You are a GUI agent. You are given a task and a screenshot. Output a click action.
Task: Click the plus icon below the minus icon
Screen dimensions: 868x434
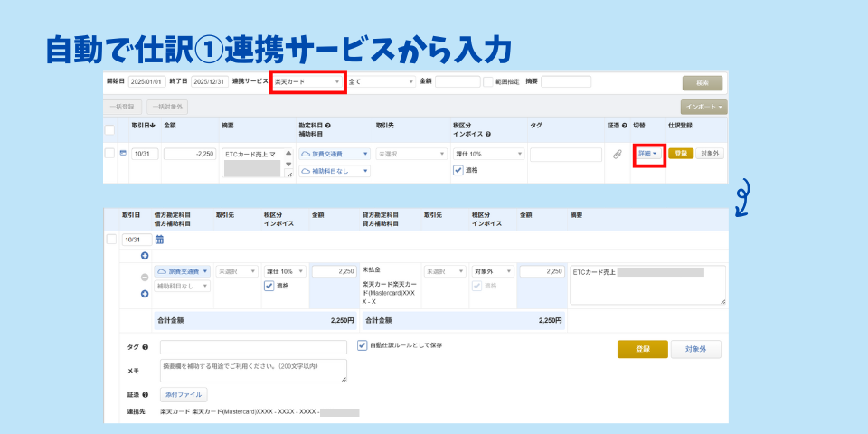(x=145, y=294)
